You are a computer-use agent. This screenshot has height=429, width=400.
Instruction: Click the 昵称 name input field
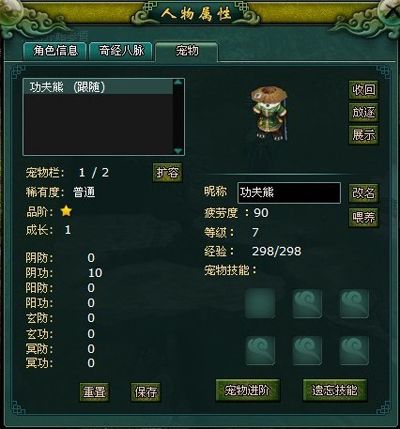coord(289,193)
